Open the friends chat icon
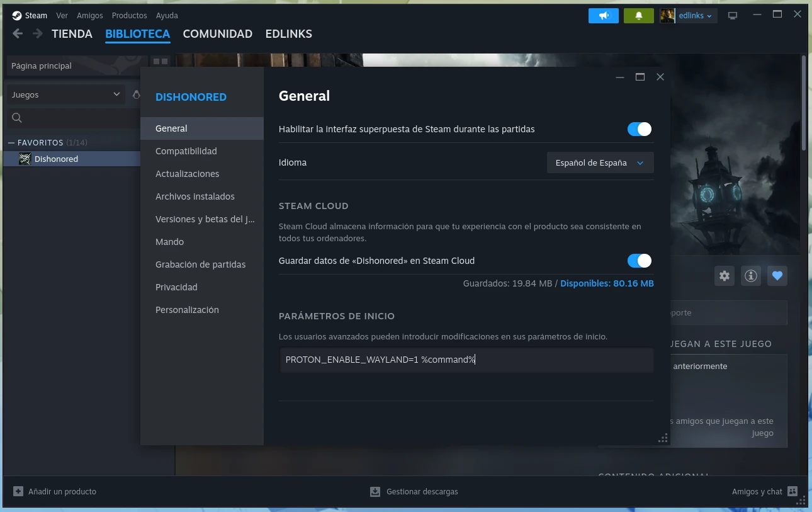This screenshot has height=512, width=812. pyautogui.click(x=792, y=491)
